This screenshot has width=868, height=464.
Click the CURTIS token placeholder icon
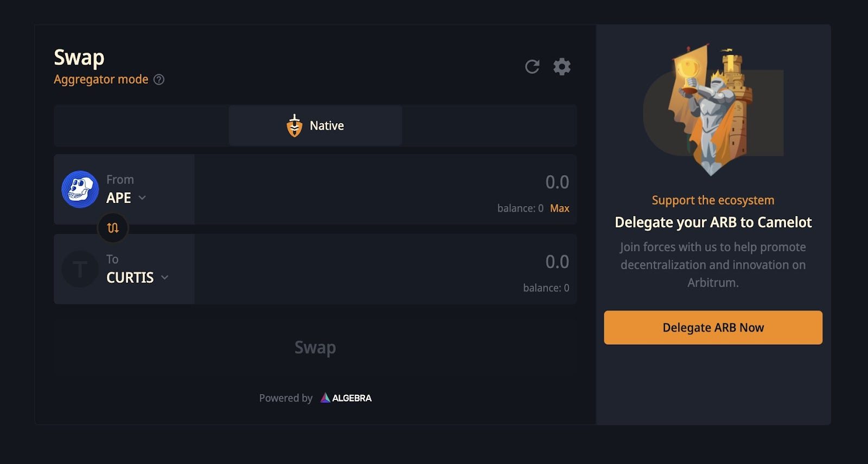(x=80, y=269)
